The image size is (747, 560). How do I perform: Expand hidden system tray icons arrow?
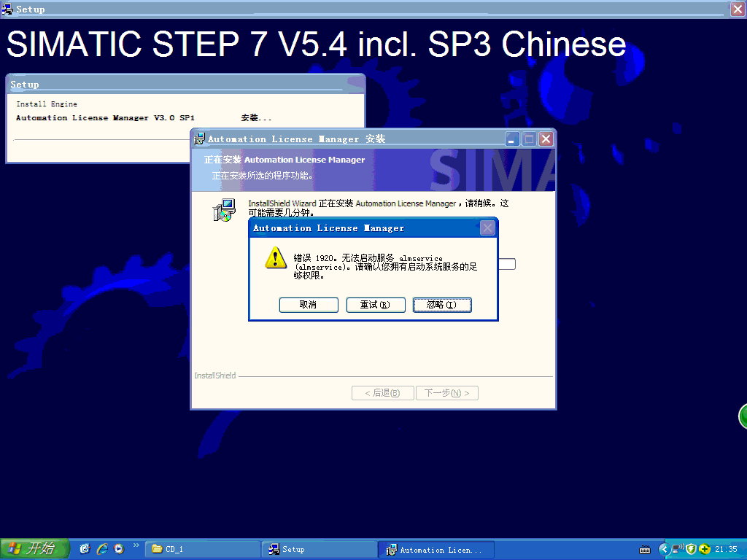coord(664,550)
